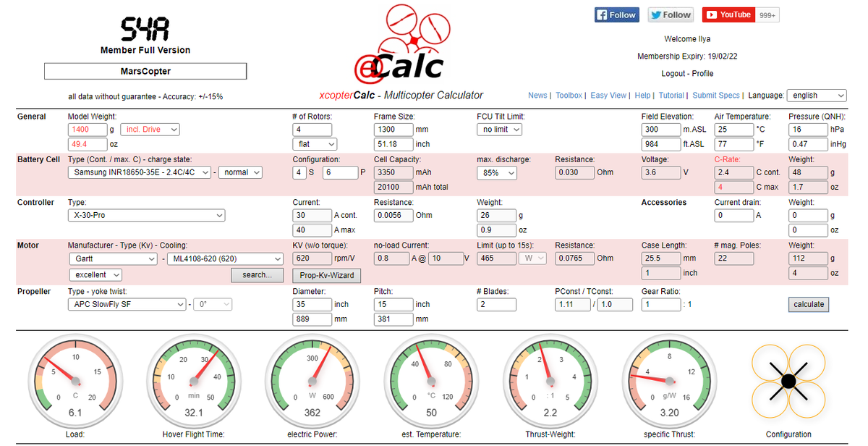Click the motor KV rpm/V field
This screenshot has width=868, height=446.
[x=312, y=258]
